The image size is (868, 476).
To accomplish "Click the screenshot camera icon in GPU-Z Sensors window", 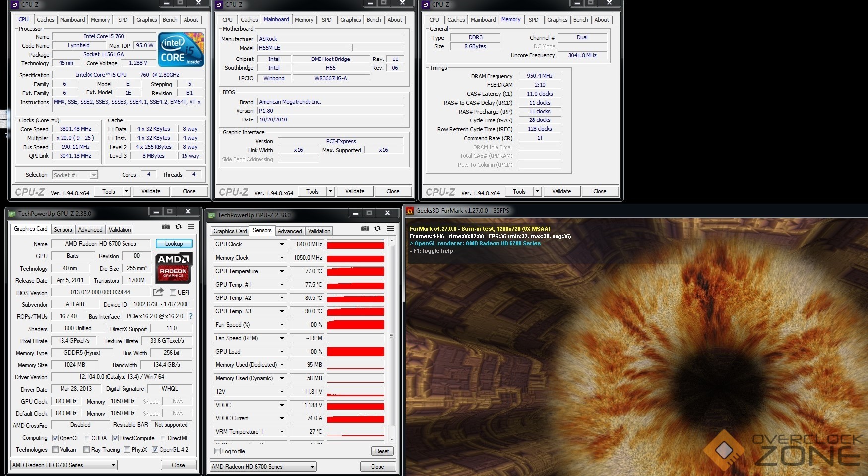I will (365, 228).
